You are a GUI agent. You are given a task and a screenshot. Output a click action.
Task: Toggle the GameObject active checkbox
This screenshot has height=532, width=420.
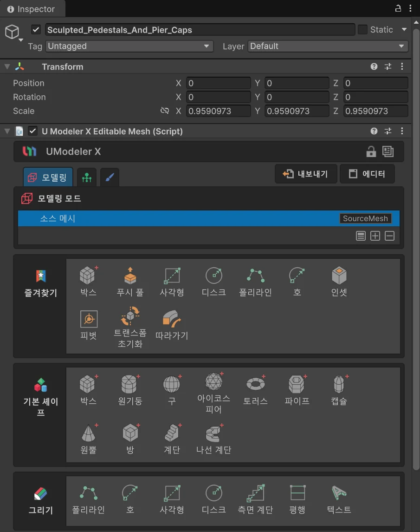[36, 30]
